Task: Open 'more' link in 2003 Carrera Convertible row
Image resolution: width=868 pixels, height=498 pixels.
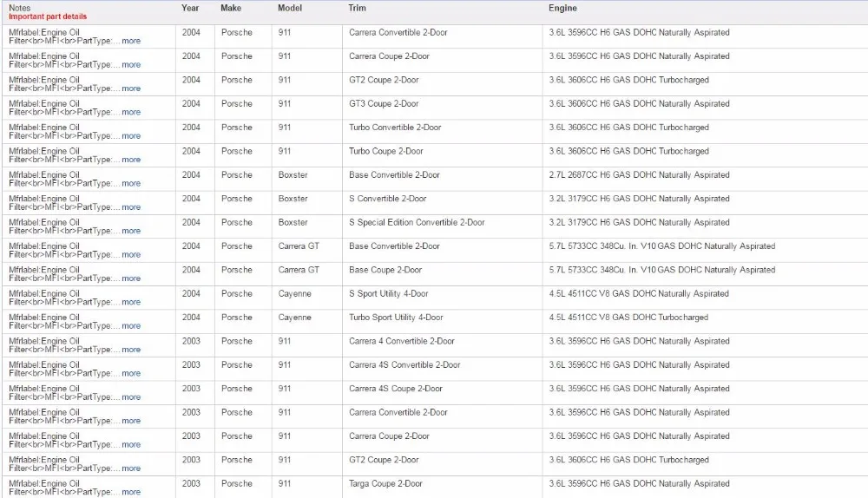Action: [x=131, y=422]
